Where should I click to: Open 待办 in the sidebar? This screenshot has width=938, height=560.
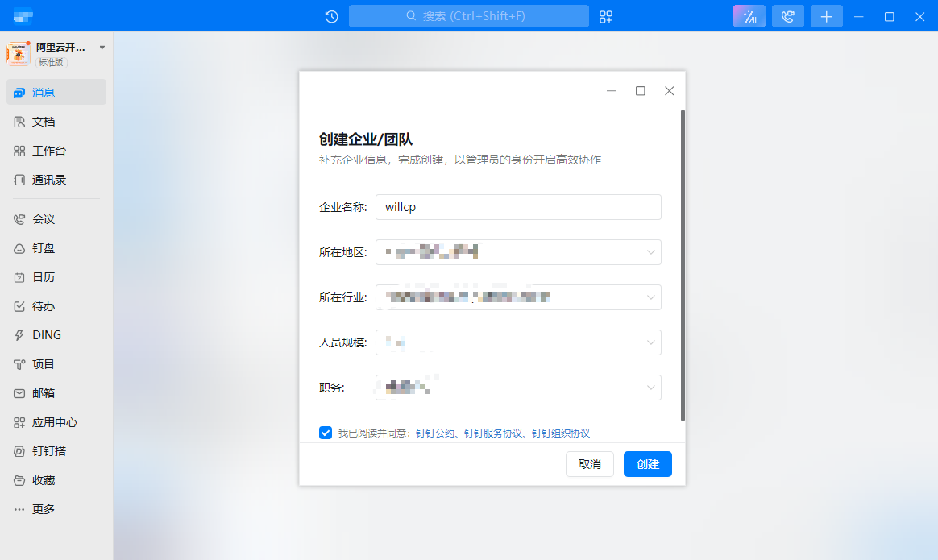(56, 305)
